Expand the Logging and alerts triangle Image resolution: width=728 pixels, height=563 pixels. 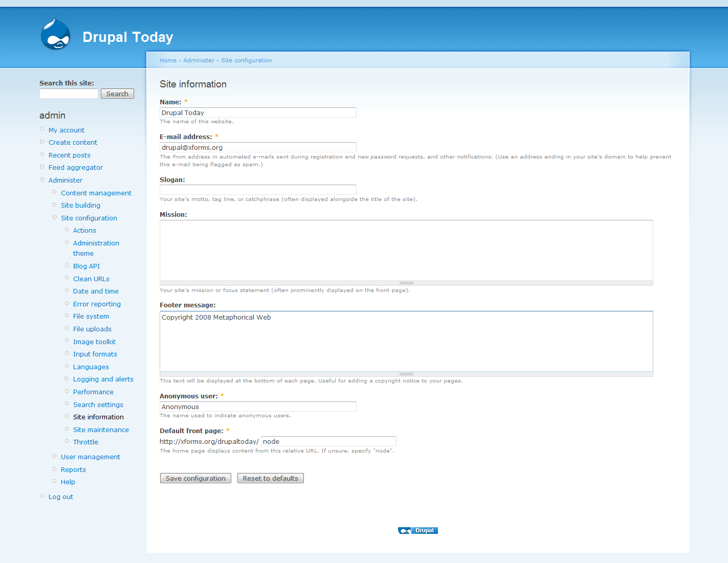(x=67, y=379)
